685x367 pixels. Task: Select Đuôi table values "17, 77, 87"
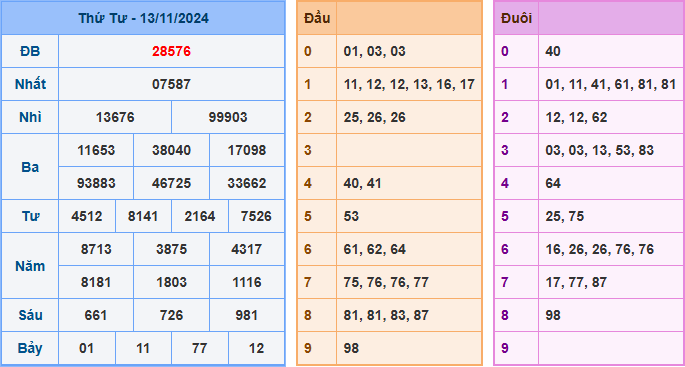576,282
